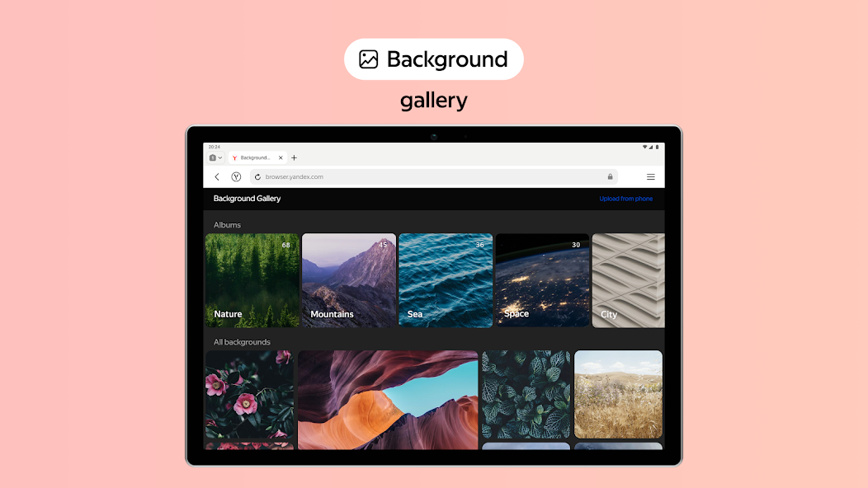Click the back navigation arrow
This screenshot has width=868, height=488.
217,176
